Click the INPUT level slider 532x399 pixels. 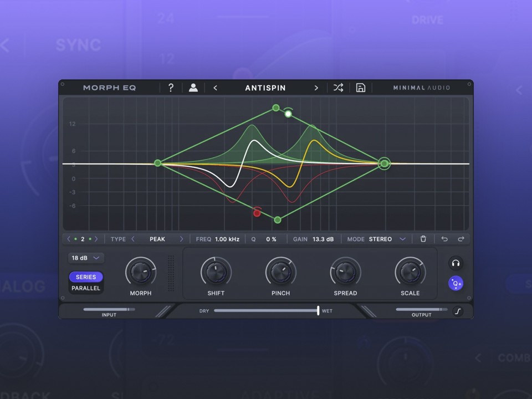tap(109, 309)
